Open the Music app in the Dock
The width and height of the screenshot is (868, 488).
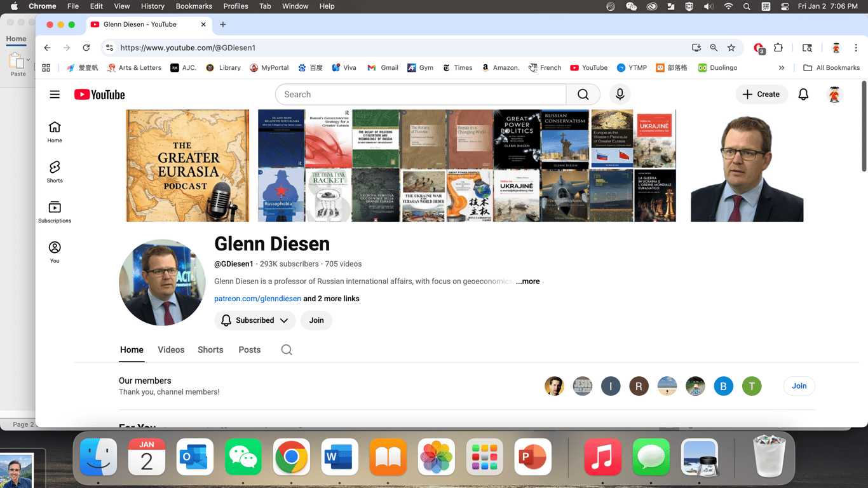click(x=603, y=457)
